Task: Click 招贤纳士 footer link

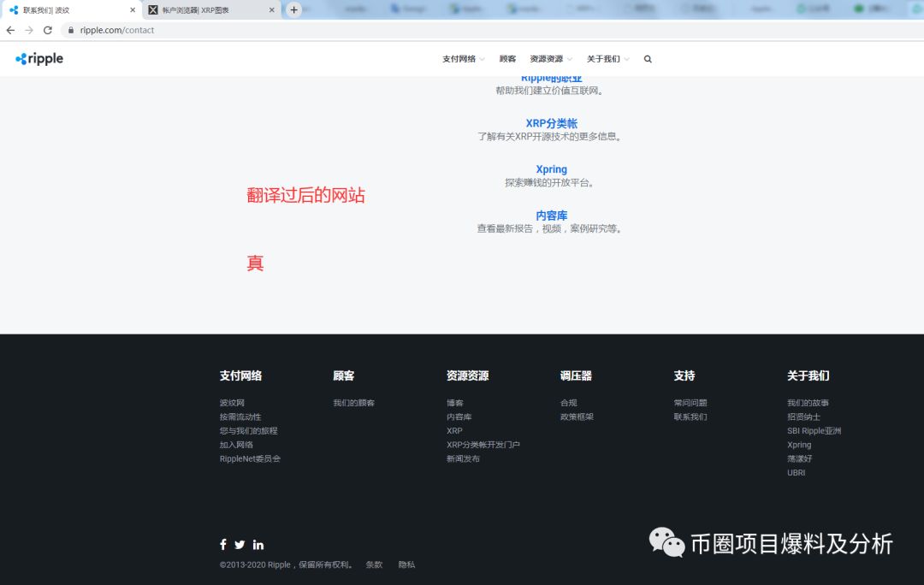Action: coord(803,417)
